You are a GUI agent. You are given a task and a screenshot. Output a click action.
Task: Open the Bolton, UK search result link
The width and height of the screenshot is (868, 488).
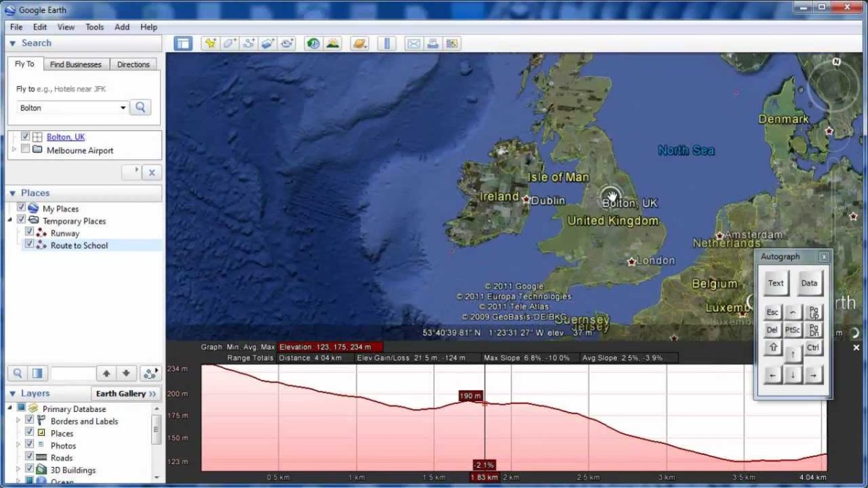click(x=65, y=136)
